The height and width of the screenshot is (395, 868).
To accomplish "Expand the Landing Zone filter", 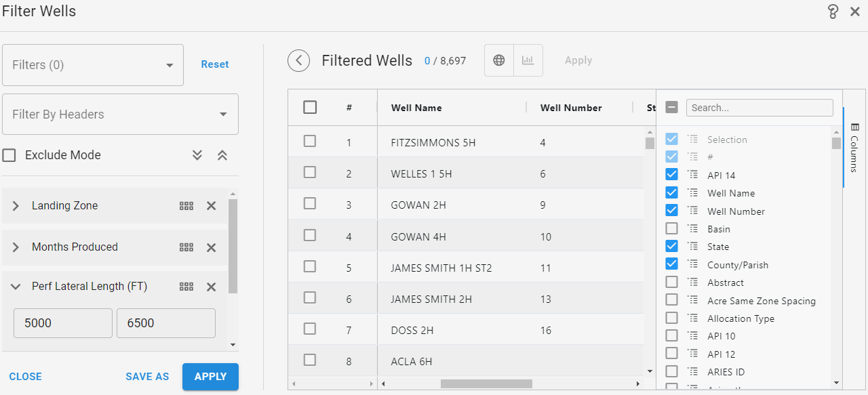I will 16,206.
